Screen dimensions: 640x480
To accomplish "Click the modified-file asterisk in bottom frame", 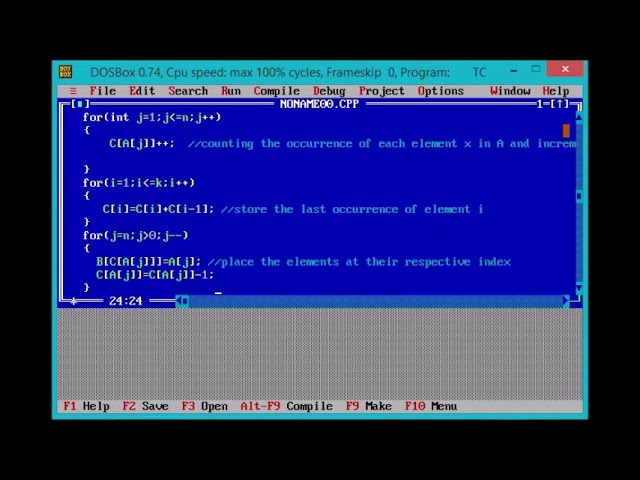I will (x=73, y=301).
